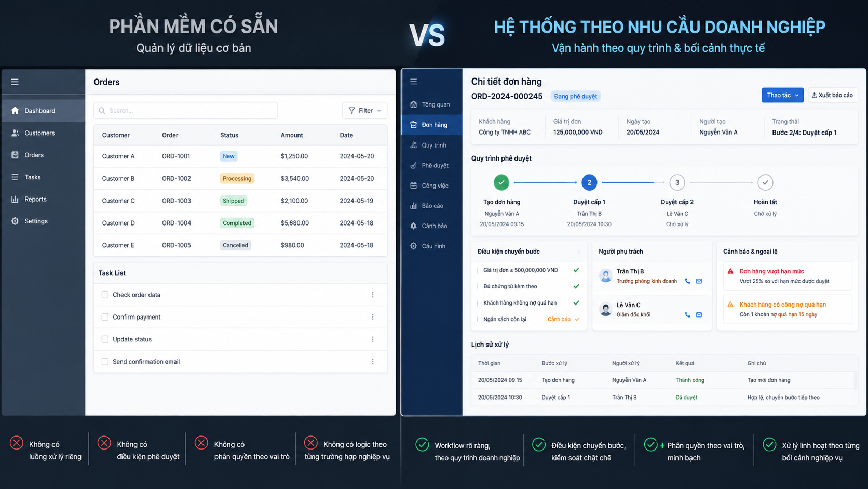This screenshot has width=868, height=489.
Task: Click the Cảnh báo bell icon
Action: [x=414, y=226]
